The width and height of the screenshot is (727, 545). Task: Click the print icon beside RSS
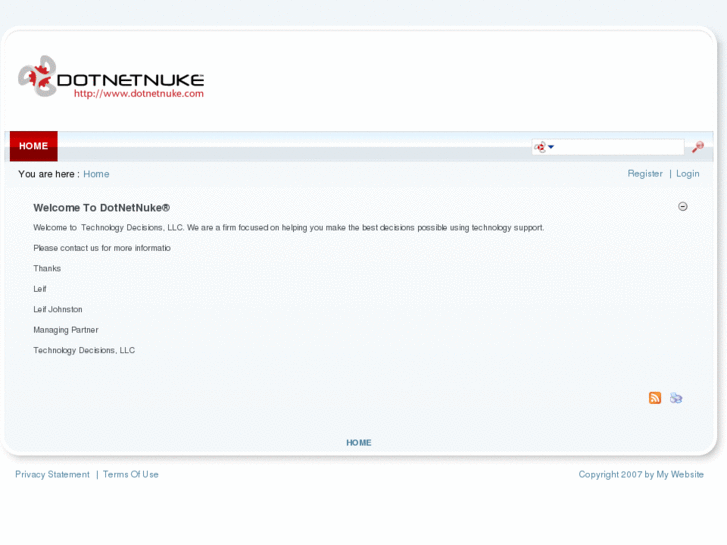676,398
